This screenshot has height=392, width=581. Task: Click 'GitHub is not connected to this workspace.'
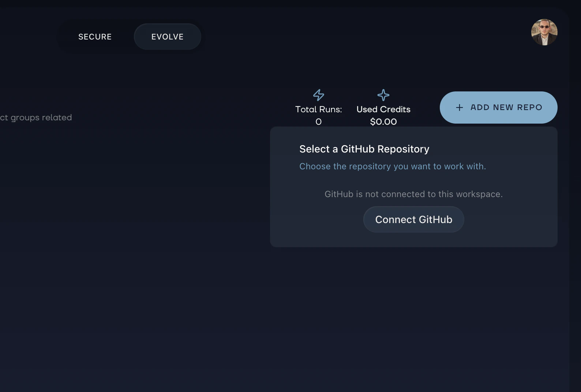tap(414, 194)
